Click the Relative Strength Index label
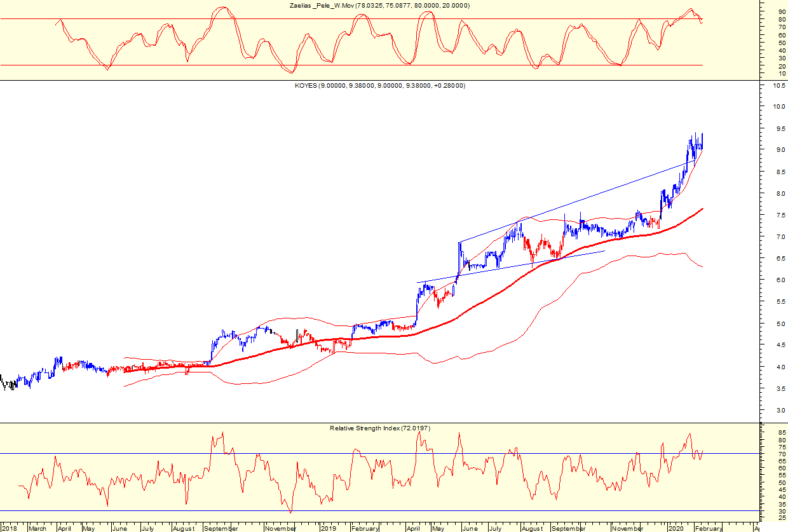The width and height of the screenshot is (788, 532). 380,428
